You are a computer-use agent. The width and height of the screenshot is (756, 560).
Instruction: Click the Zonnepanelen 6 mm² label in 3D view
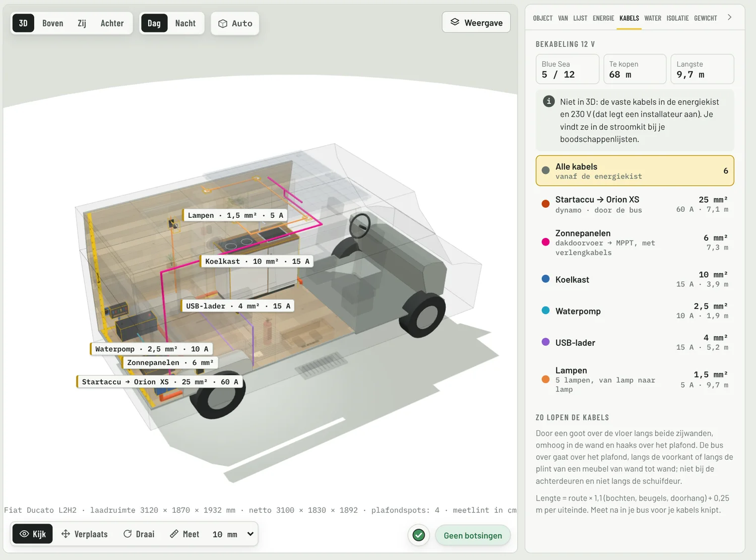tap(170, 362)
